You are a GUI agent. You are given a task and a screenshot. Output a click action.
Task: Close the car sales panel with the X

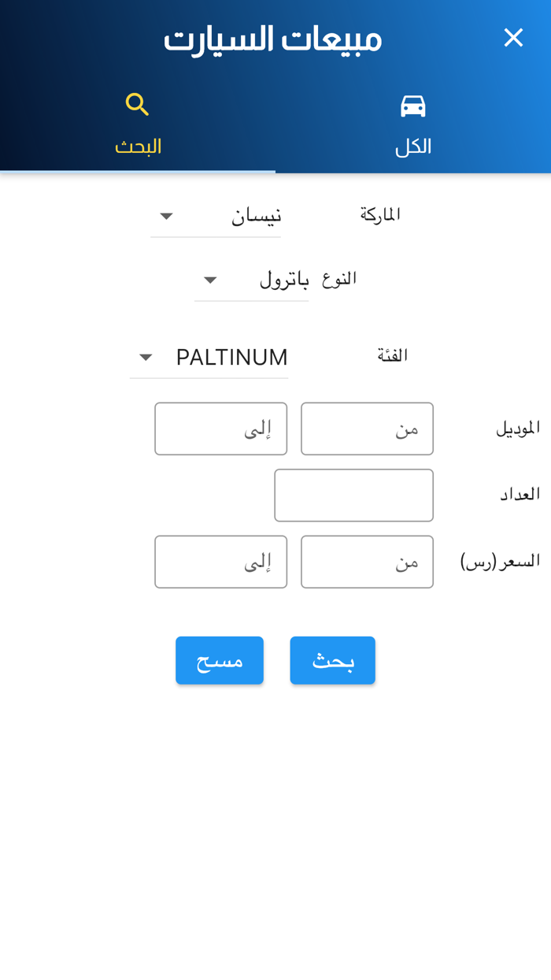(x=513, y=37)
